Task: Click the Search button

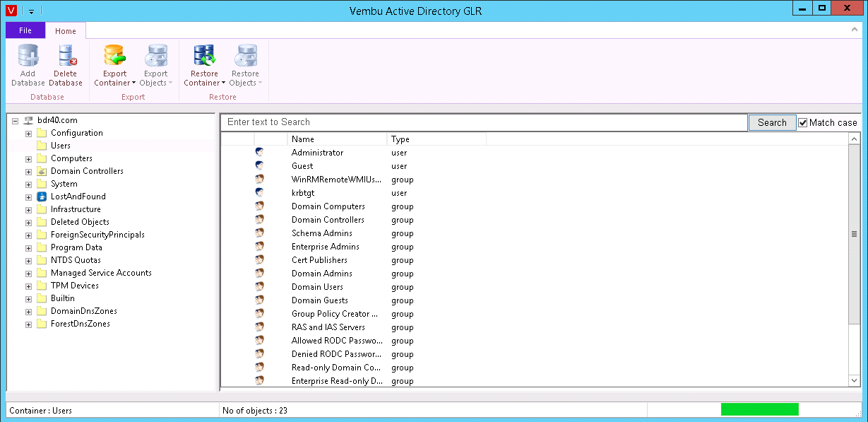Action: [x=772, y=122]
